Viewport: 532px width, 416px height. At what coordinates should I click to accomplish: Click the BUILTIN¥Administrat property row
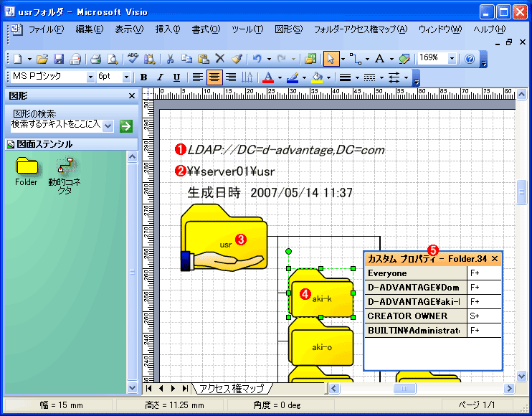point(433,330)
